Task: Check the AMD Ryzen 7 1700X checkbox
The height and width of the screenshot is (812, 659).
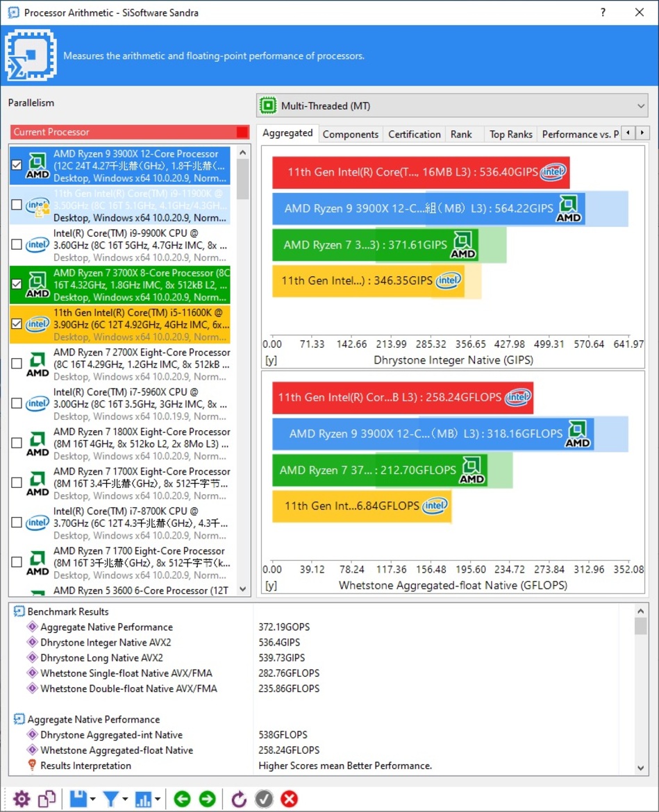Action: click(17, 482)
